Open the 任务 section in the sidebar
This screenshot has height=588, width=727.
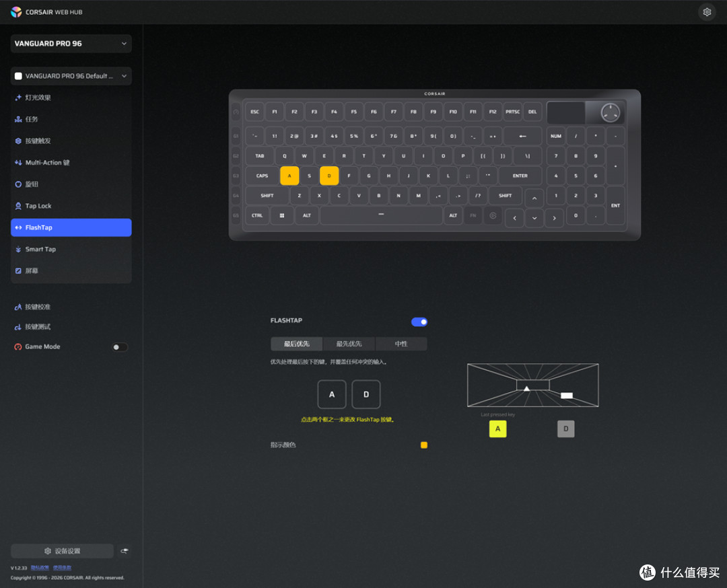pos(71,119)
